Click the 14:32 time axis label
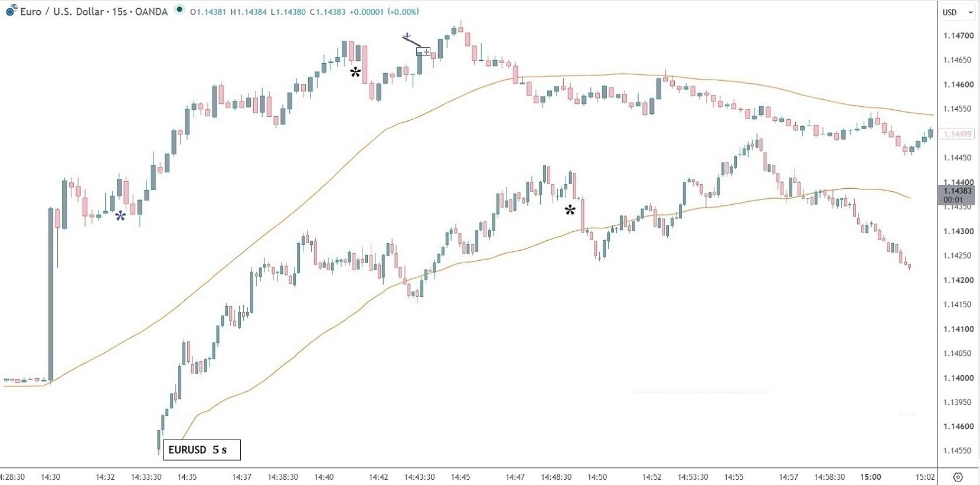This screenshot has height=485, width=980. pos(105,477)
